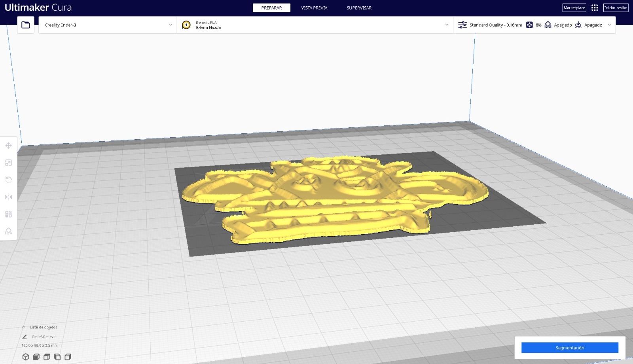Click the pencil rename icon beside Relief-Relieve

pyautogui.click(x=25, y=337)
